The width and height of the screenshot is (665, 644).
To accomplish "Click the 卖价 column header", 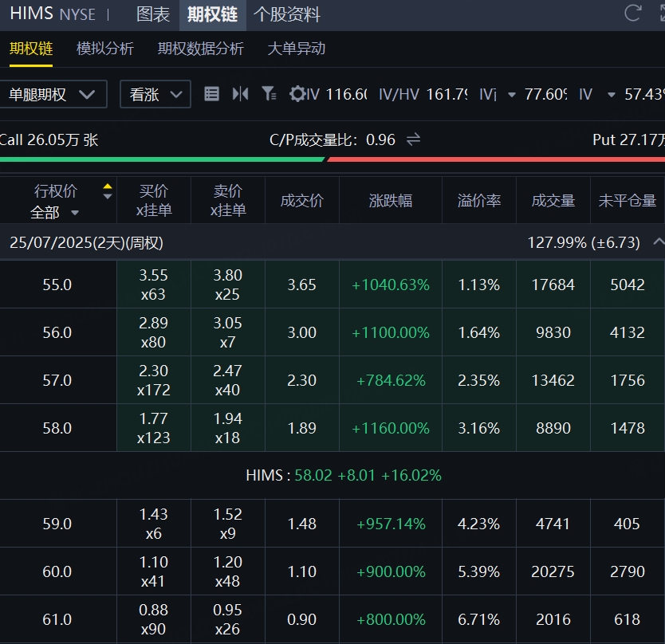I will coord(228,200).
